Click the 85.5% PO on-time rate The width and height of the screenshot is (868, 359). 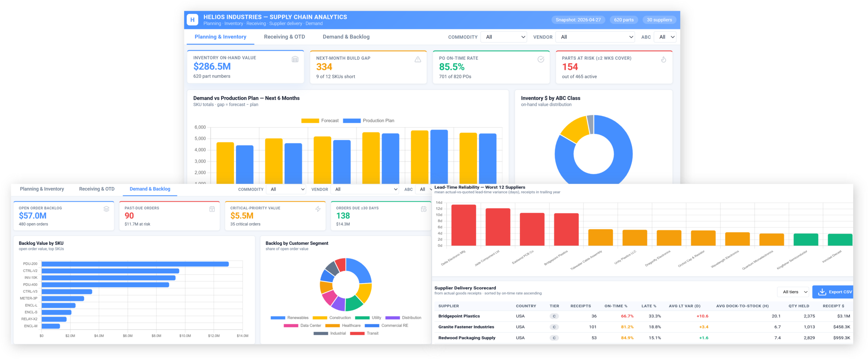(452, 67)
